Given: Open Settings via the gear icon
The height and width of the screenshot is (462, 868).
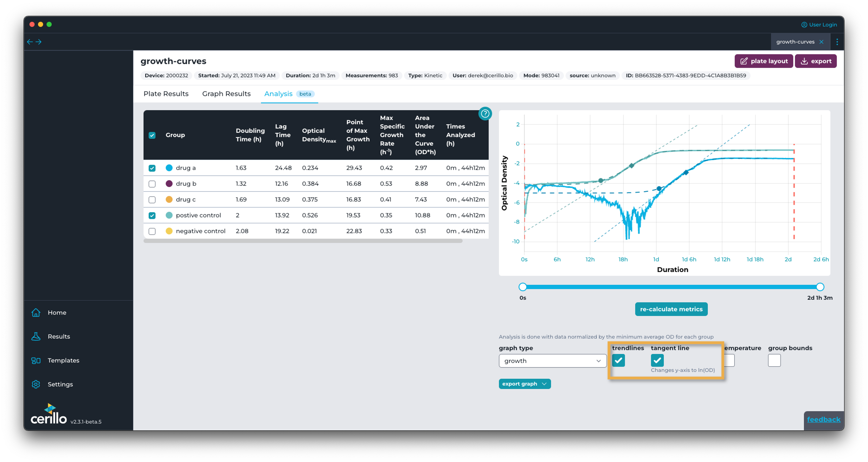Looking at the screenshot, I should click(x=36, y=384).
